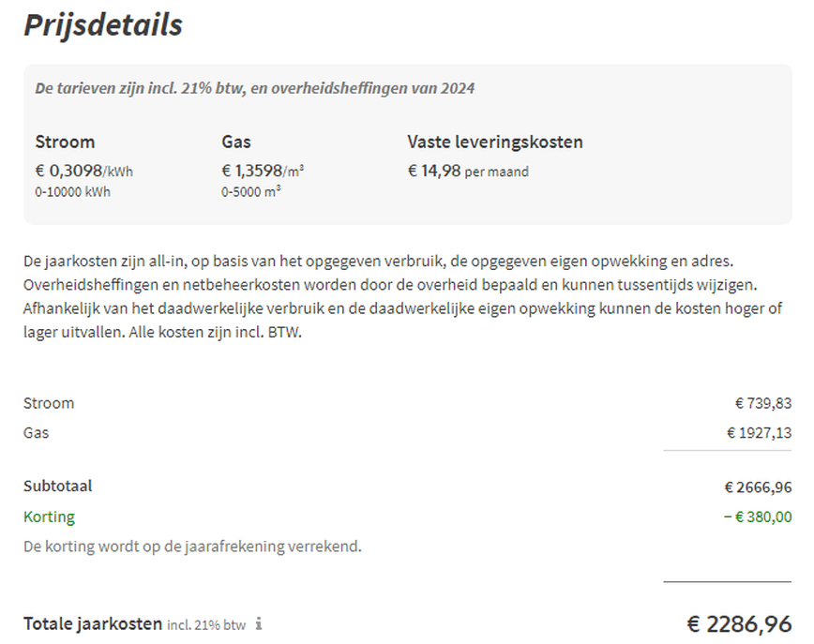The image size is (814, 644).
Task: Click the Stroom tariff heading in the grey box
Action: tap(65, 142)
